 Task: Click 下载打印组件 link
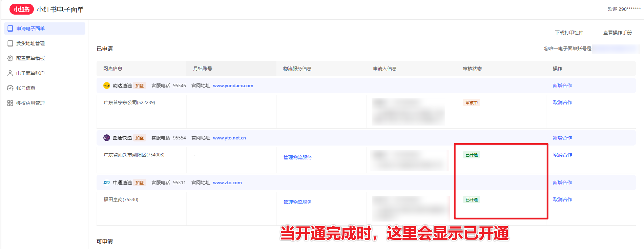(x=569, y=33)
